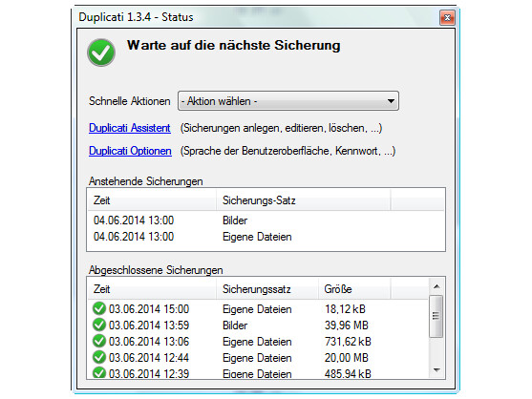The width and height of the screenshot is (532, 399).
Task: Click green check icon for 03.06.2014 12:39
Action: [x=99, y=372]
